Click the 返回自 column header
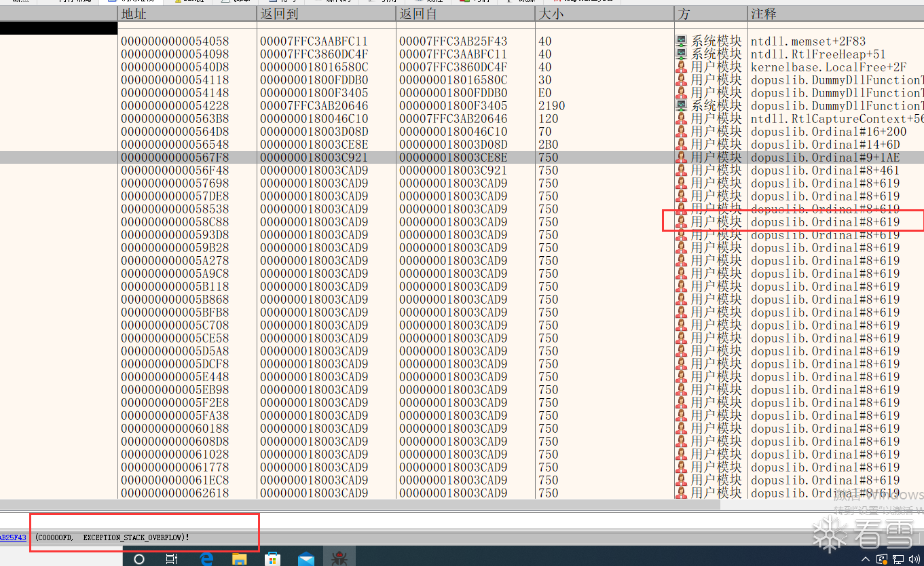Viewport: 924px width, 566px height. [x=465, y=14]
